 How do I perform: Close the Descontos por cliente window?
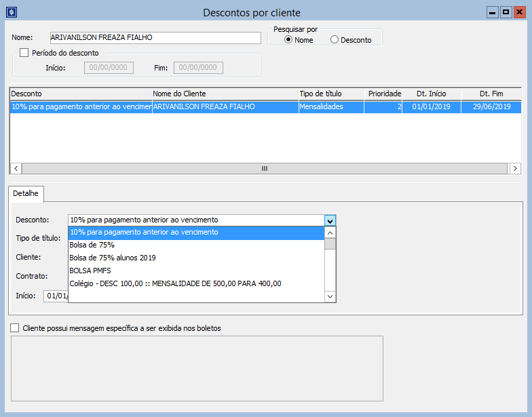click(519, 12)
